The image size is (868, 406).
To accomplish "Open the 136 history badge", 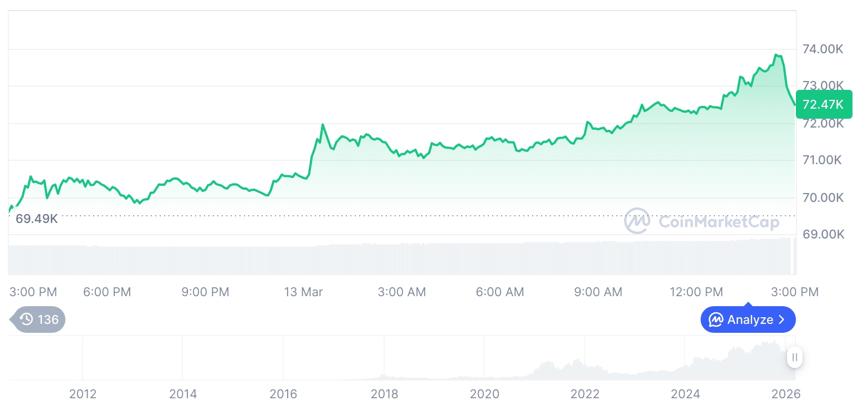I will [40, 319].
